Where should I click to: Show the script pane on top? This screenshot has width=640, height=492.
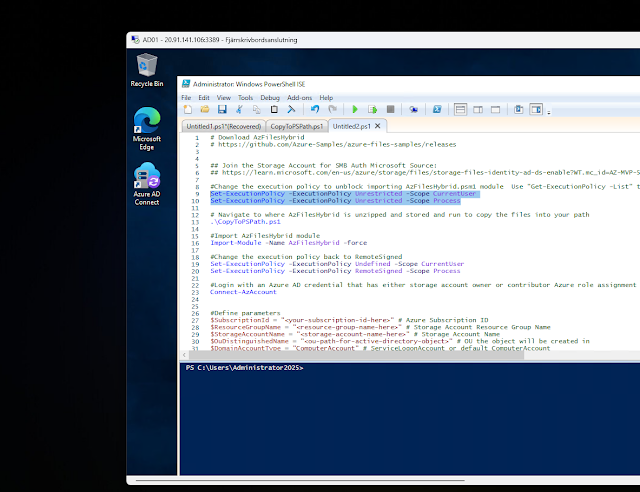point(460,109)
